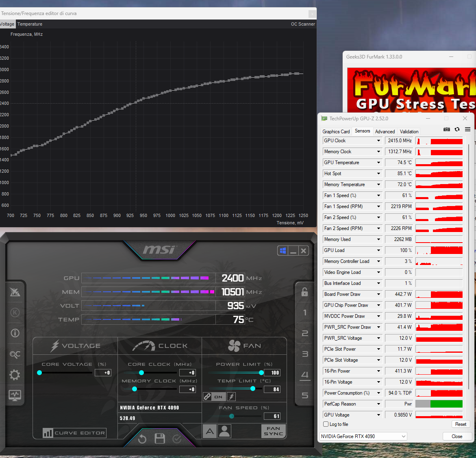Switch to Graphics Card tab in GPU-Z

point(336,131)
